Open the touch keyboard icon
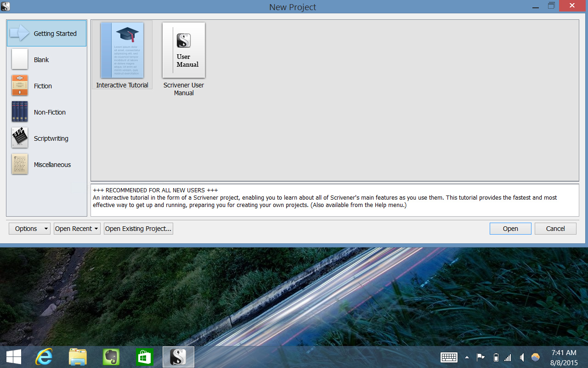Image resolution: width=588 pixels, height=368 pixels. (449, 357)
